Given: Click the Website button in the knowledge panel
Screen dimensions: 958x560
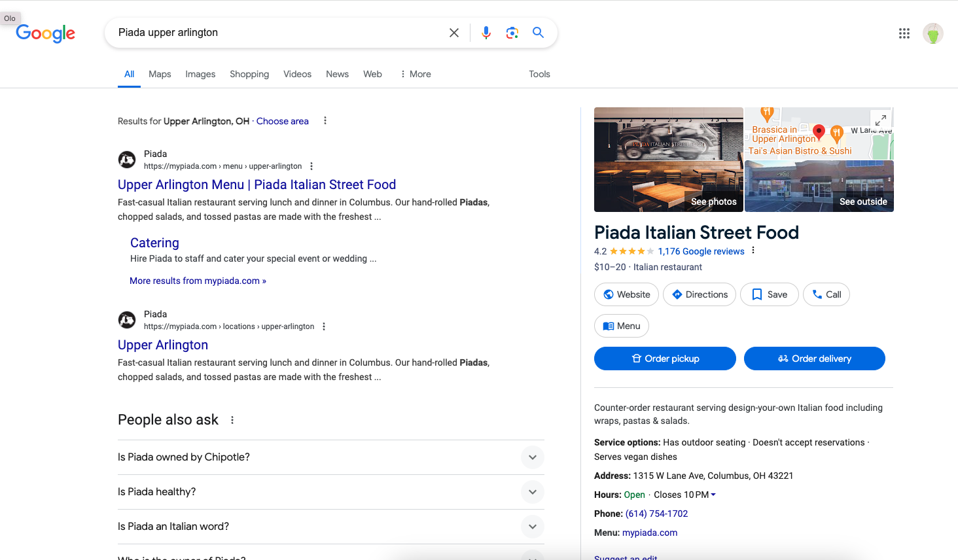Looking at the screenshot, I should [x=626, y=294].
